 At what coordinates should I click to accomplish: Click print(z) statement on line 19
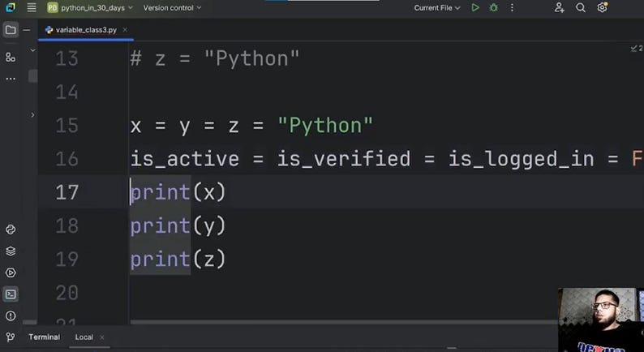pos(178,260)
